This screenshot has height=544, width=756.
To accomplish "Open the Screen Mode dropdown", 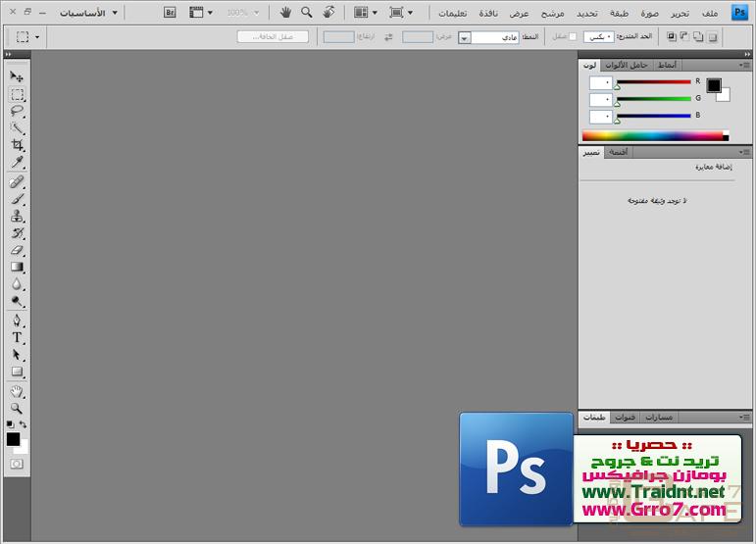I will click(x=401, y=13).
